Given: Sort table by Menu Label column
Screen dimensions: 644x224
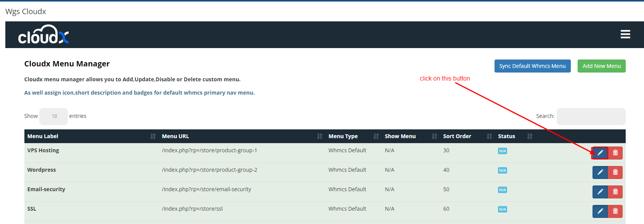Looking at the screenshot, I should pyautogui.click(x=43, y=136).
